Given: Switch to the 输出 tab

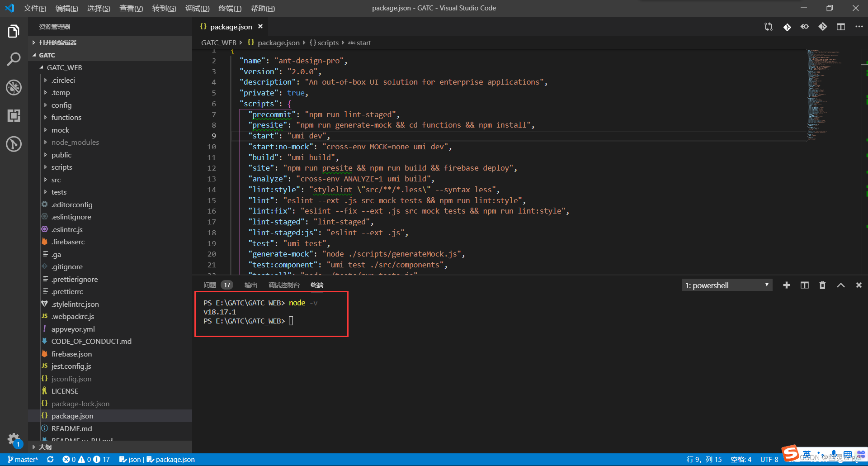Looking at the screenshot, I should (x=251, y=285).
